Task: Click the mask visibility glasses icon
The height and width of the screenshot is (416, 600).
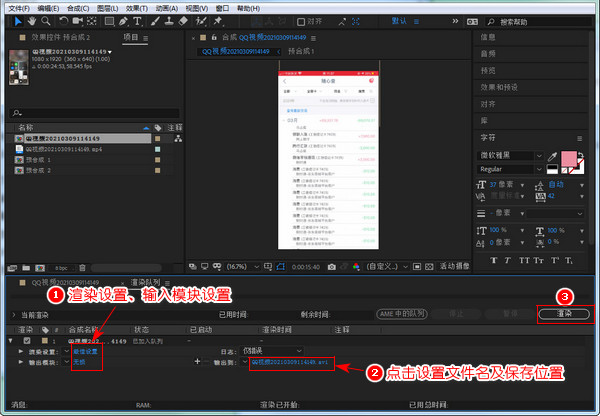Action: pyautogui.click(x=217, y=266)
